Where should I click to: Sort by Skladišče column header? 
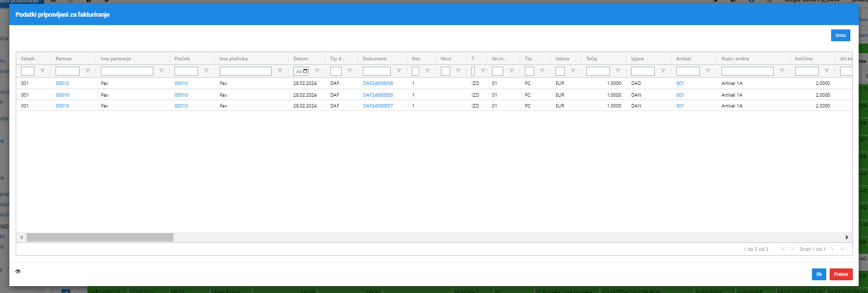tap(29, 59)
